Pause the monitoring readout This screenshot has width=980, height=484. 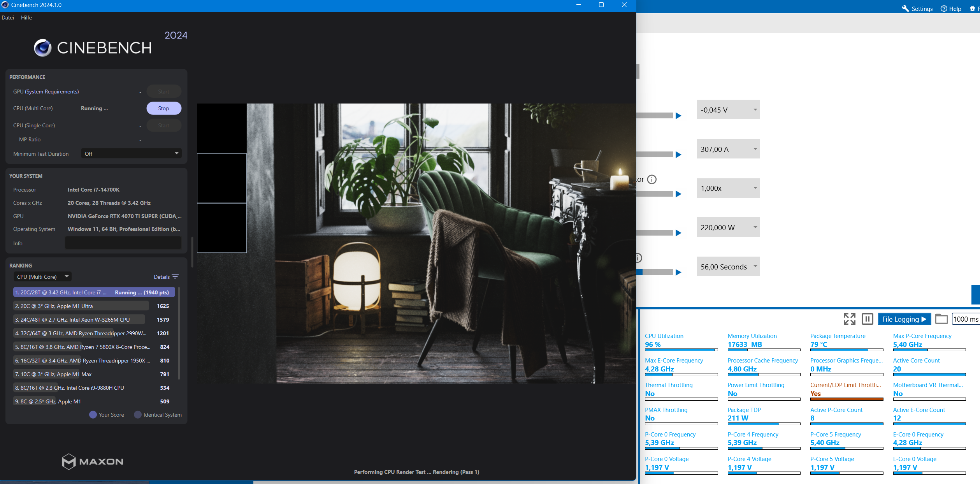867,319
